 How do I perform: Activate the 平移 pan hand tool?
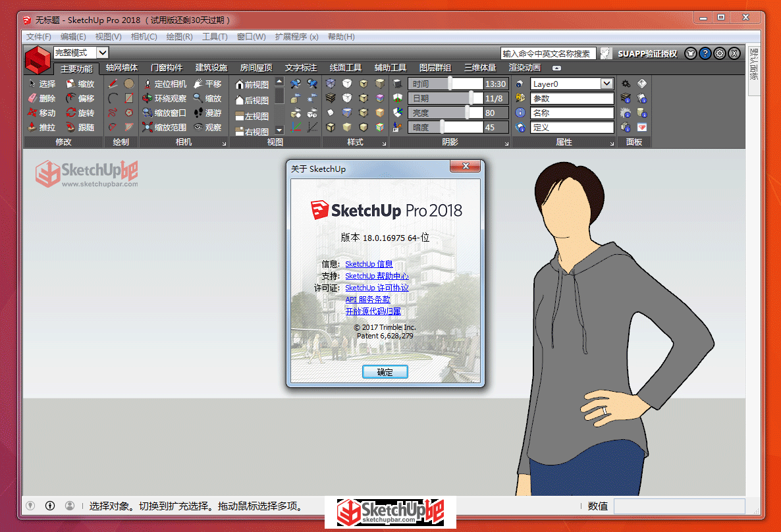[x=207, y=84]
